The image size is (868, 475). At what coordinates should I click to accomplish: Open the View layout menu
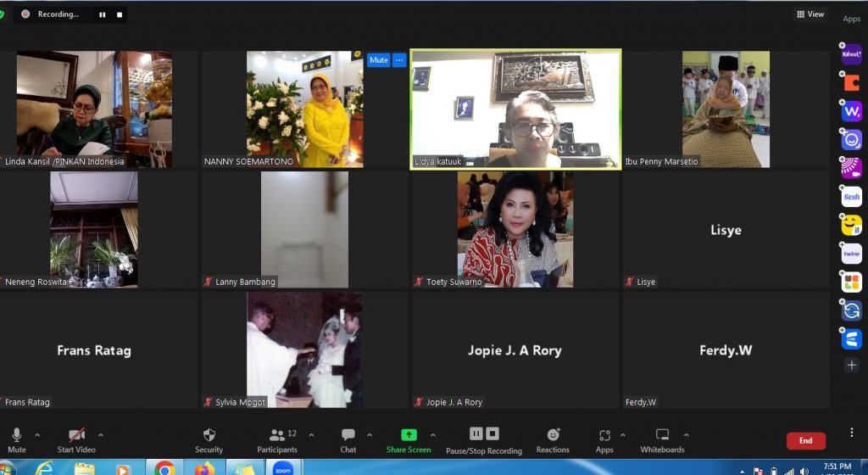pos(810,14)
